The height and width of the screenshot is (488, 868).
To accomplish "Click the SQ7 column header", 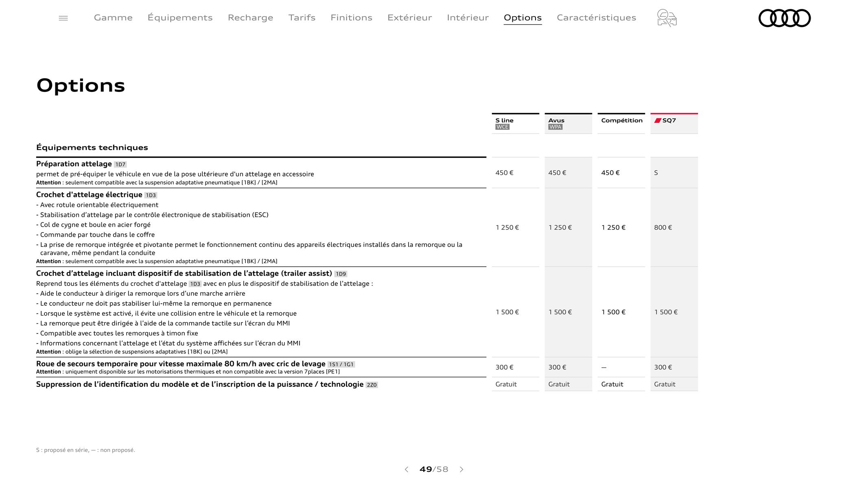I will [x=674, y=123].
